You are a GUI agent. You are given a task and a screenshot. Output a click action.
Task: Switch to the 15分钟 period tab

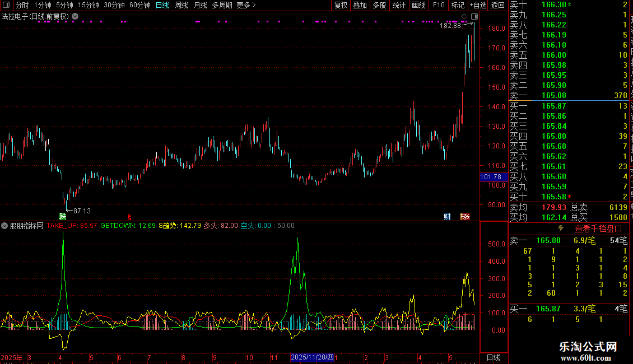click(x=89, y=5)
